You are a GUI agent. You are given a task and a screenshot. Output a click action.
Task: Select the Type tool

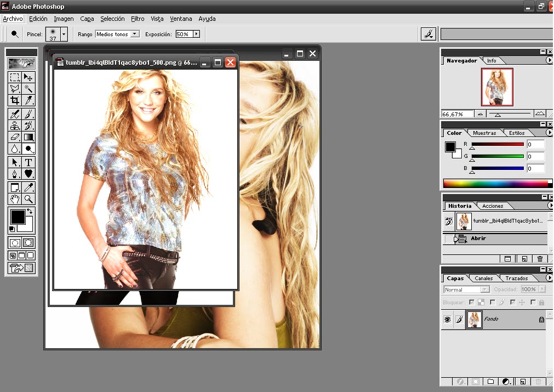coord(28,162)
